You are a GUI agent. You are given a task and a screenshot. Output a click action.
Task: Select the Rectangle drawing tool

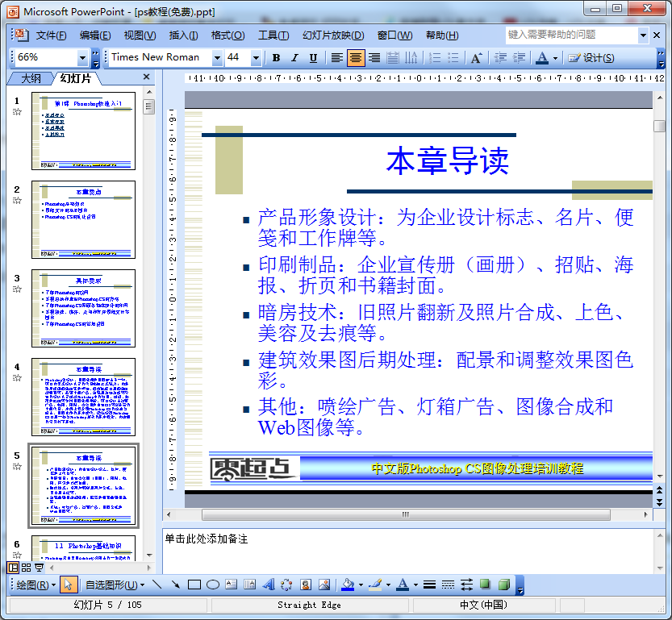pyautogui.click(x=194, y=585)
